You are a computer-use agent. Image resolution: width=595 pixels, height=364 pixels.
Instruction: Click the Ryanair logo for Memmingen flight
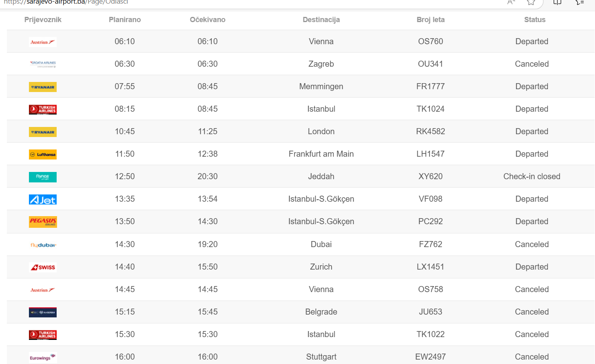[x=43, y=87]
